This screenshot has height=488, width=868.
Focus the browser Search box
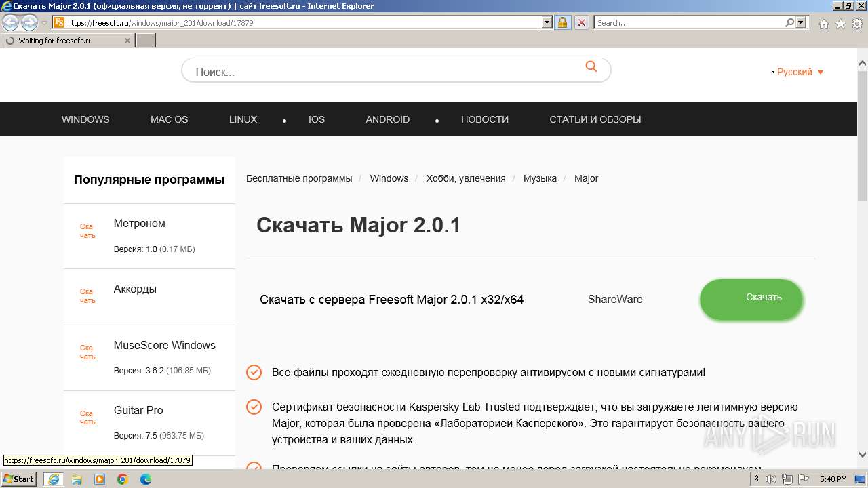[x=689, y=22]
